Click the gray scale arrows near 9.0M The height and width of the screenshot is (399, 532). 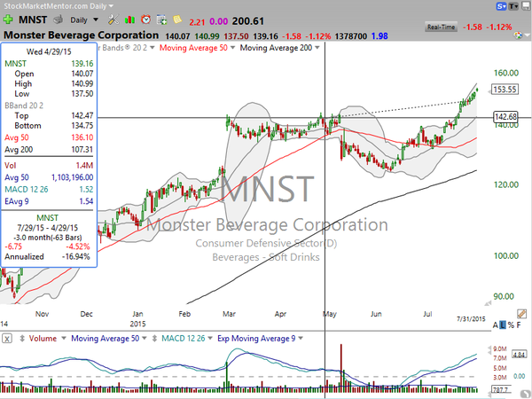pos(489,348)
